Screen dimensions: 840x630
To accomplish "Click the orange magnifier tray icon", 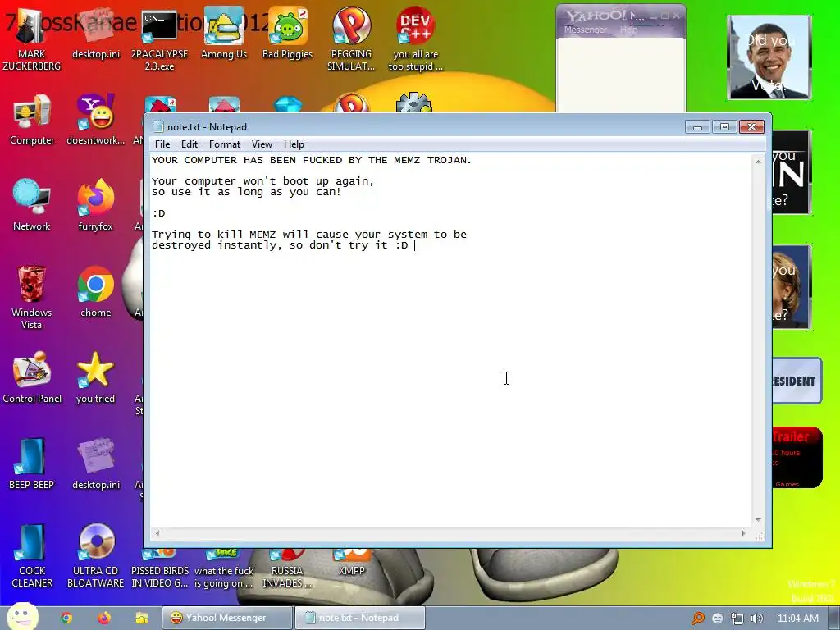I will 697,619.
